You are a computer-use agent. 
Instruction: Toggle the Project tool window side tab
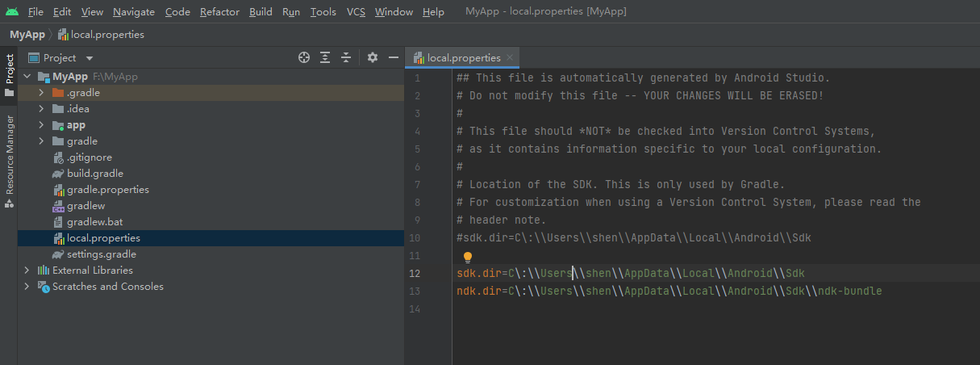(x=9, y=75)
